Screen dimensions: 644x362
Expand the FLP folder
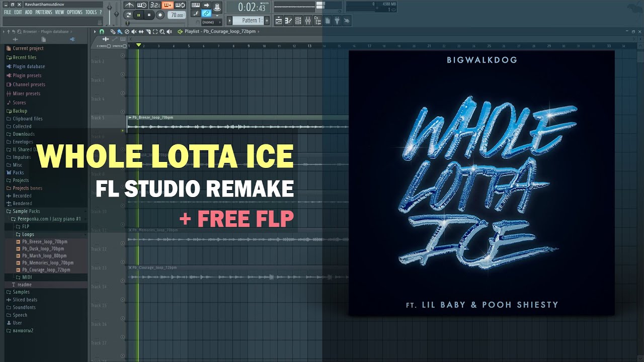pos(23,226)
